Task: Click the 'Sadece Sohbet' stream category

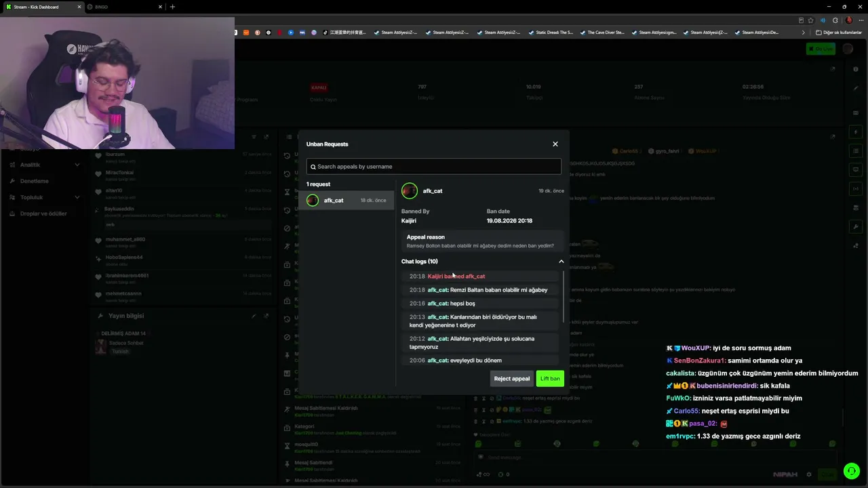Action: click(126, 343)
